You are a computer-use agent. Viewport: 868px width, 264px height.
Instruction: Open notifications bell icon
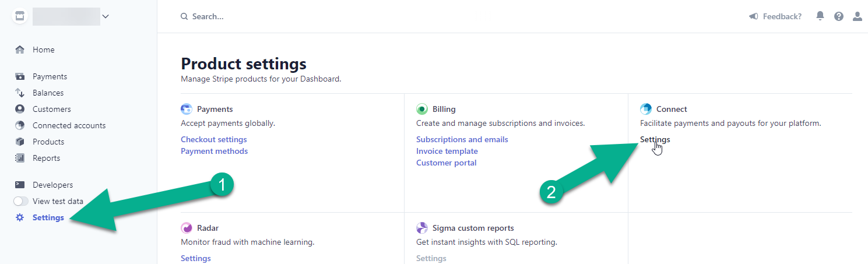(820, 16)
